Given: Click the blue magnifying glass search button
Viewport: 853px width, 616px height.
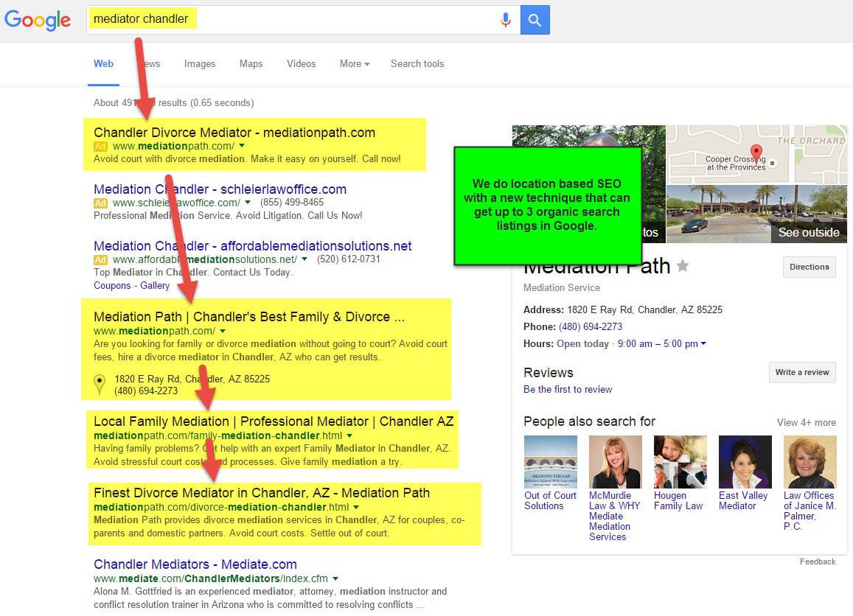Looking at the screenshot, I should 535,20.
